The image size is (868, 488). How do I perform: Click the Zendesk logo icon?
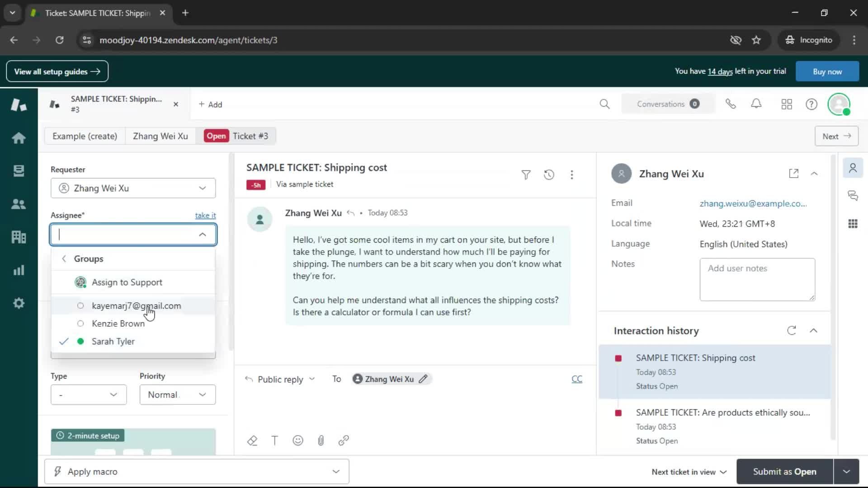point(19,104)
